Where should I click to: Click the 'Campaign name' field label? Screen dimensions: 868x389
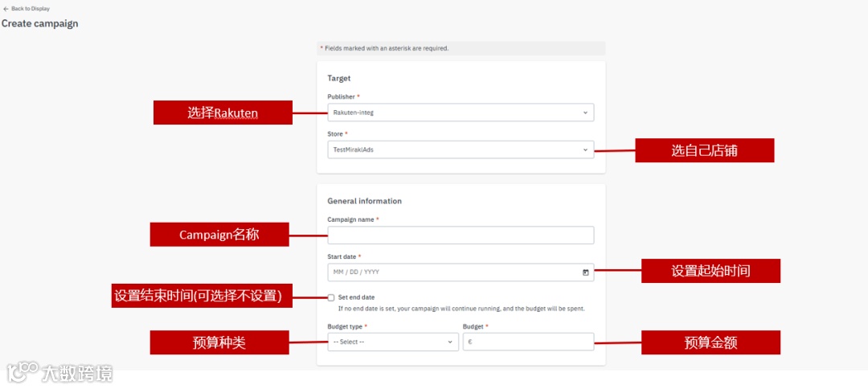coord(353,219)
